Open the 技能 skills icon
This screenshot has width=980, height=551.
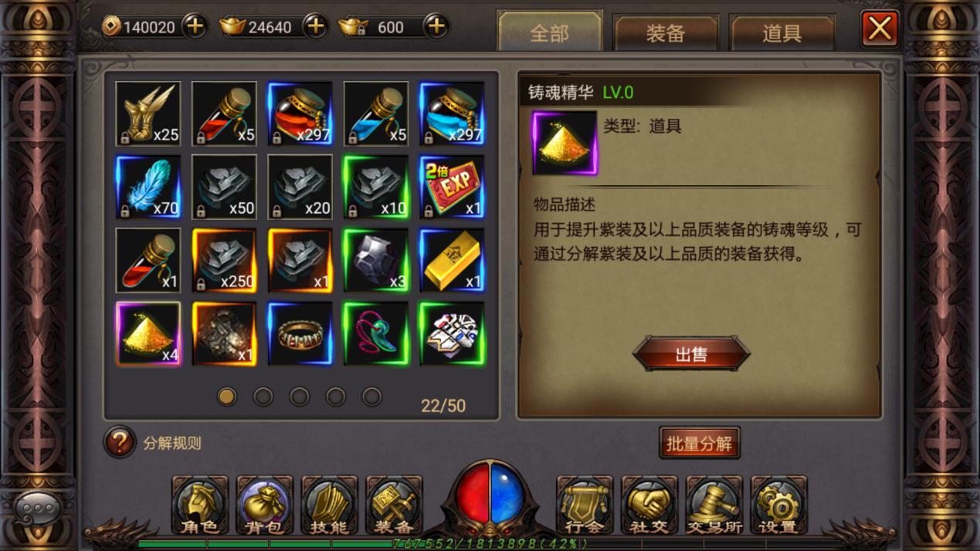tap(329, 505)
